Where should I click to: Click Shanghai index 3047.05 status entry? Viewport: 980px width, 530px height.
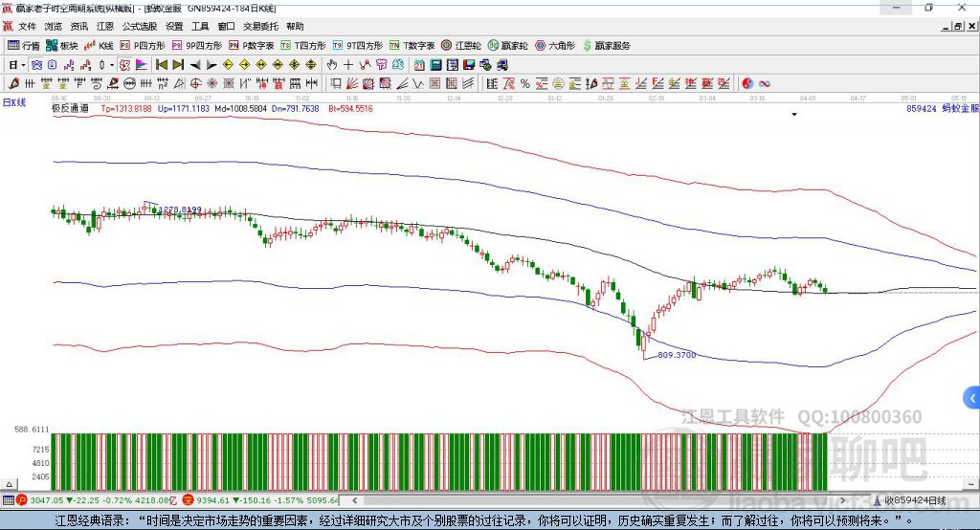pyautogui.click(x=99, y=500)
